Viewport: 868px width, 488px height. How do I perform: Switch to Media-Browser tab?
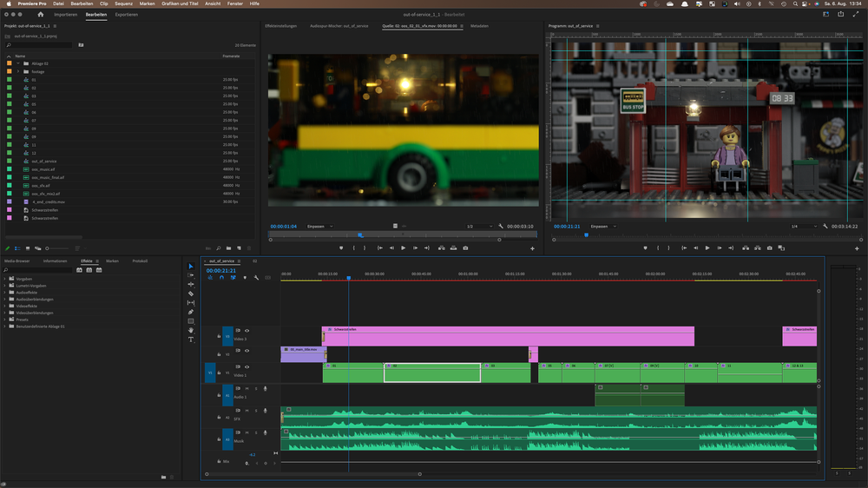(x=17, y=260)
